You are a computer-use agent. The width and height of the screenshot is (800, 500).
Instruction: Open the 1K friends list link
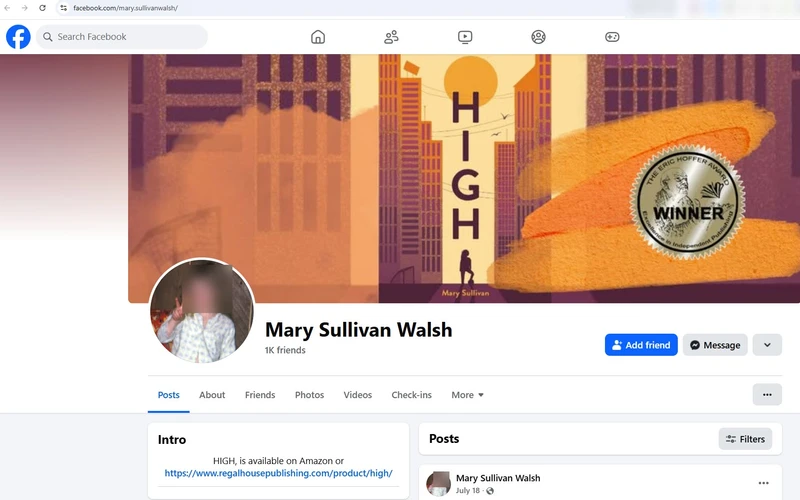point(285,350)
